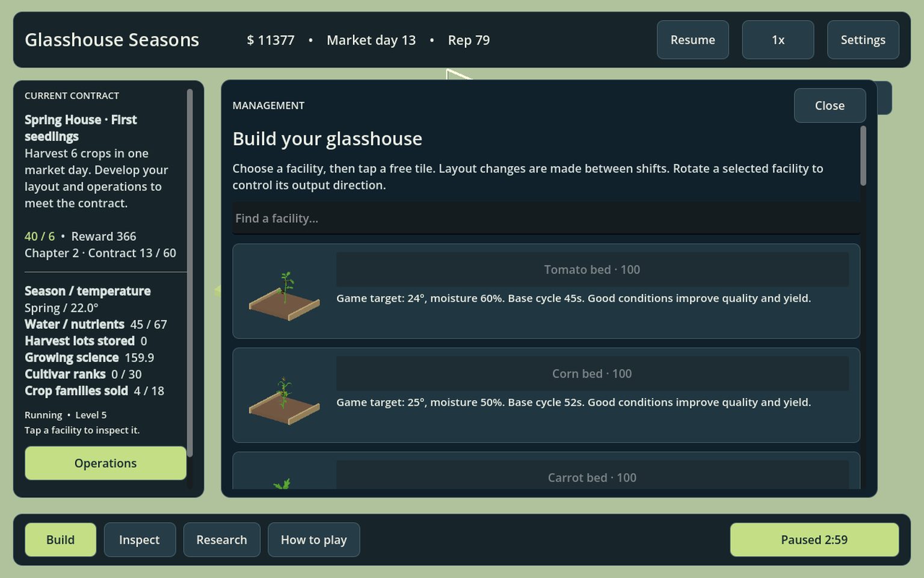Click the "Spring House · First seedlings" contract title
The image size is (924, 578).
[x=81, y=128]
